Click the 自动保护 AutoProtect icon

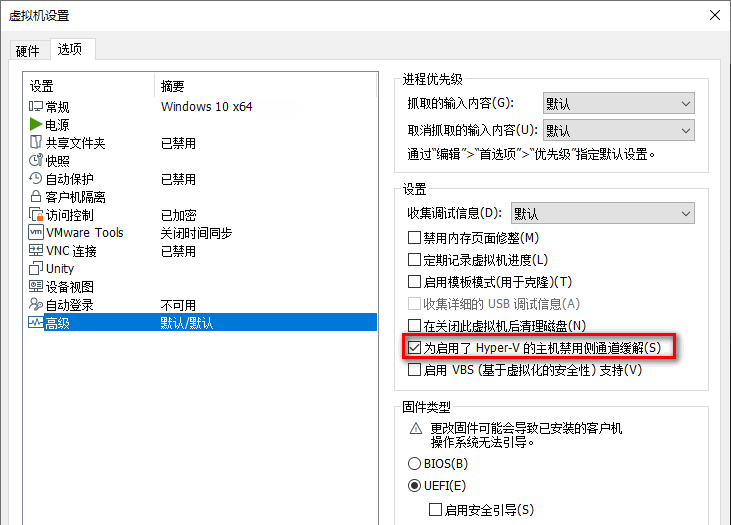tap(36, 178)
